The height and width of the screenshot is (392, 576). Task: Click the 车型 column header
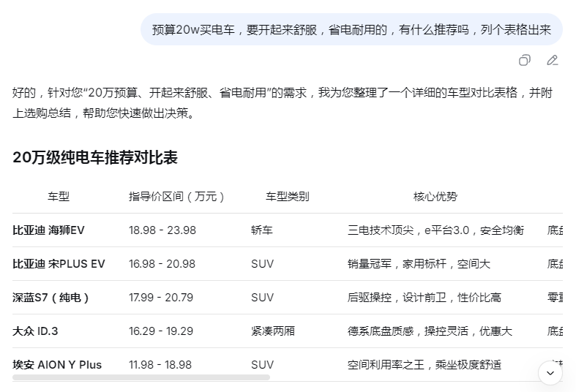click(59, 197)
